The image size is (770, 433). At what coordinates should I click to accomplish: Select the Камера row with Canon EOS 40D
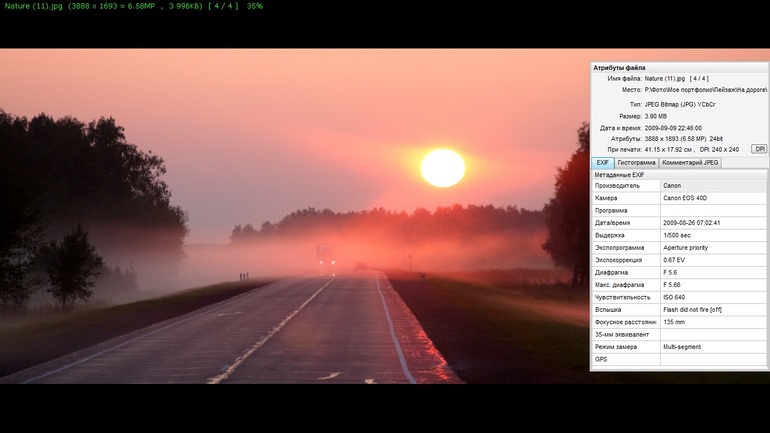(679, 198)
